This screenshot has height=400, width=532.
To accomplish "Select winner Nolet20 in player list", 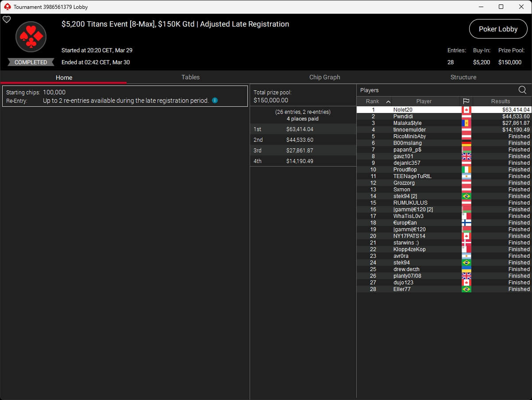I will pyautogui.click(x=403, y=110).
